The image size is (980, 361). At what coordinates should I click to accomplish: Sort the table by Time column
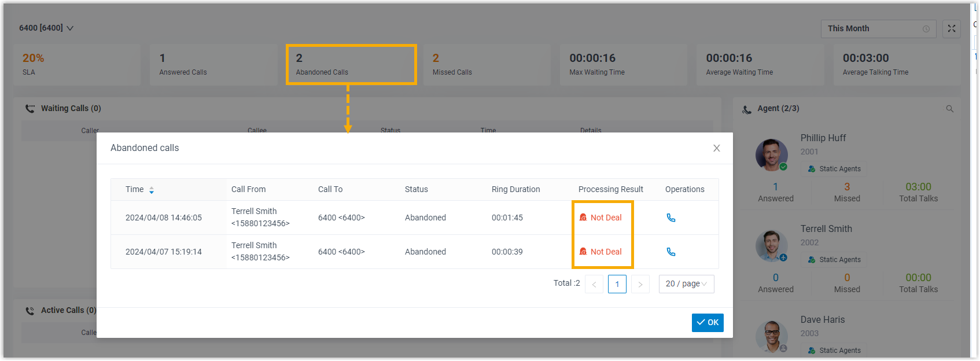pos(151,190)
